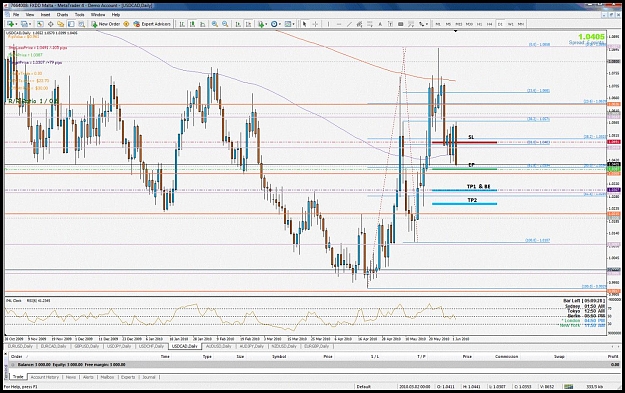Select the Vertical Line drawing tool
The width and height of the screenshot is (625, 393).
coord(328,24)
